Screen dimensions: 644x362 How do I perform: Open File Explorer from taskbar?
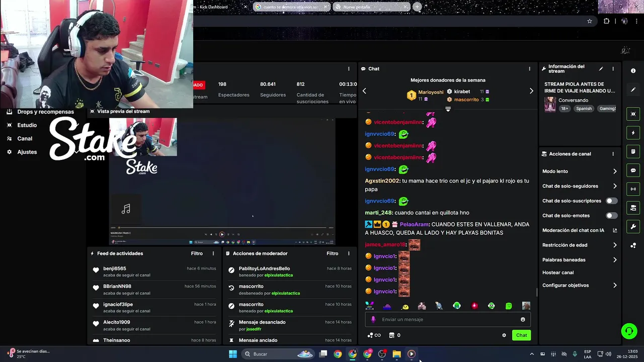396,354
